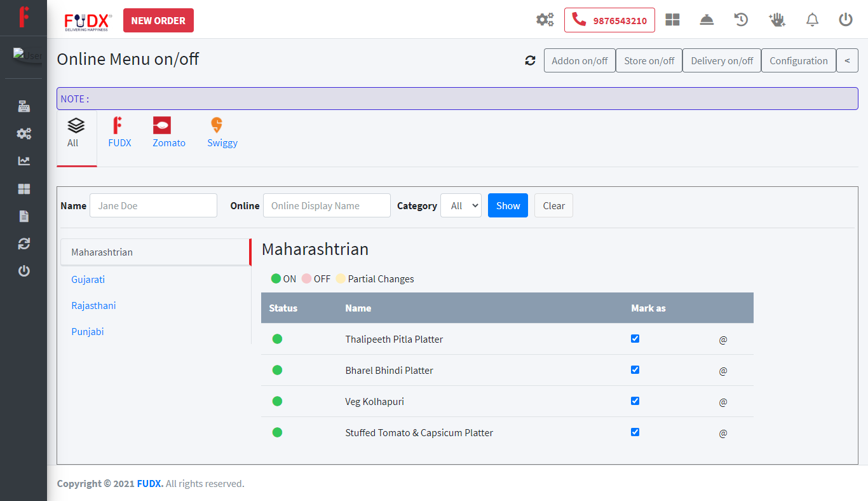The width and height of the screenshot is (868, 501).
Task: Toggle Stuffed Tomato & Capsicum Platter checkbox
Action: [x=635, y=432]
